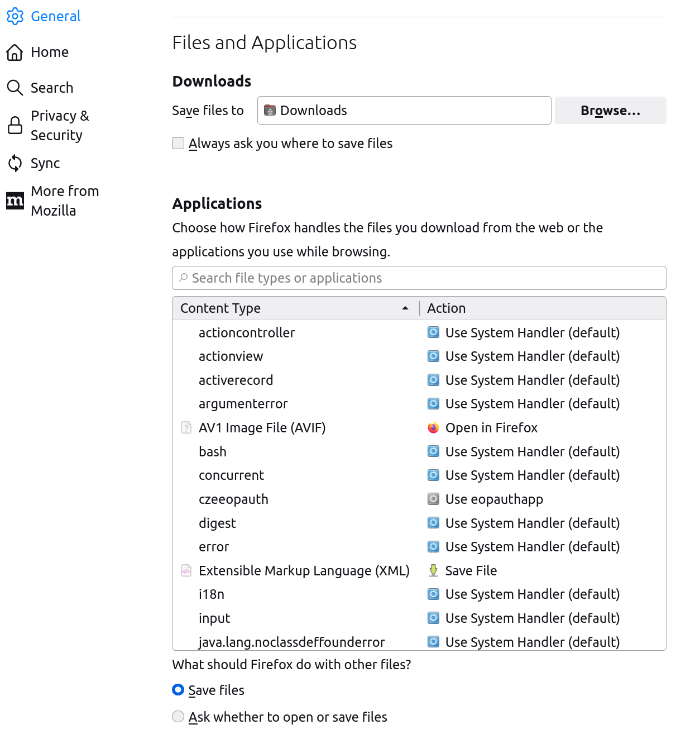Toggle the Content Type sort order arrow

click(x=405, y=308)
